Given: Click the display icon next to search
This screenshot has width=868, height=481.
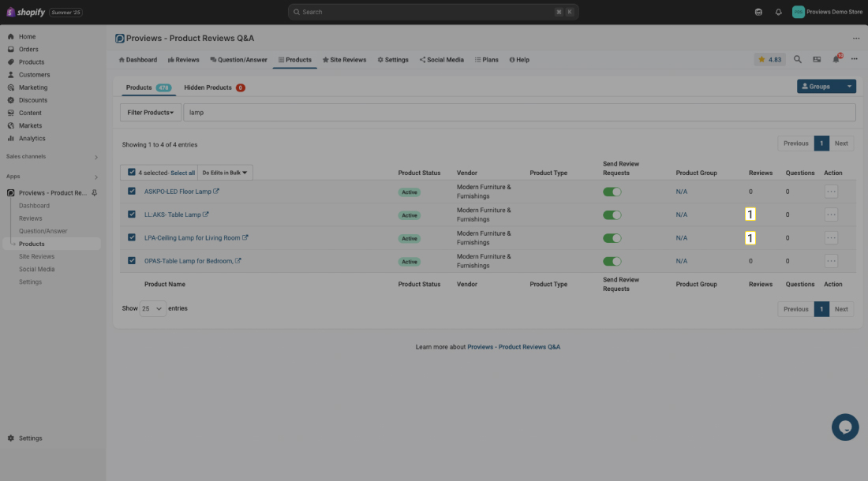Looking at the screenshot, I should point(817,59).
